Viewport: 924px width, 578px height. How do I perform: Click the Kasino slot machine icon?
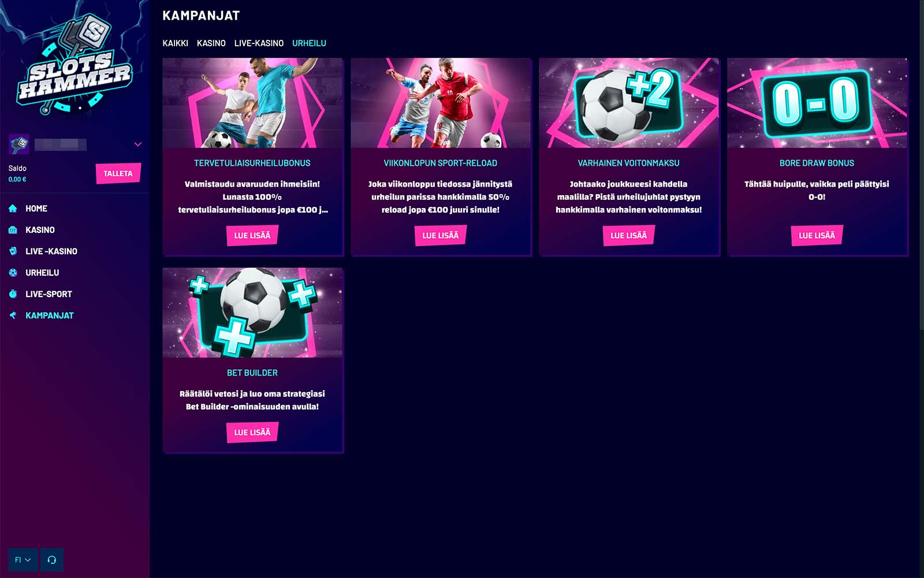[x=13, y=230]
